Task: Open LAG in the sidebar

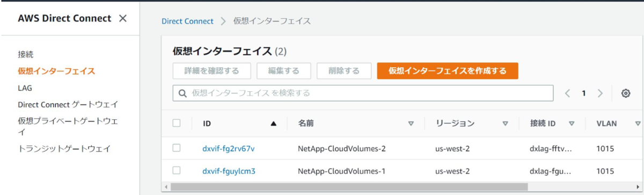Action: [25, 88]
